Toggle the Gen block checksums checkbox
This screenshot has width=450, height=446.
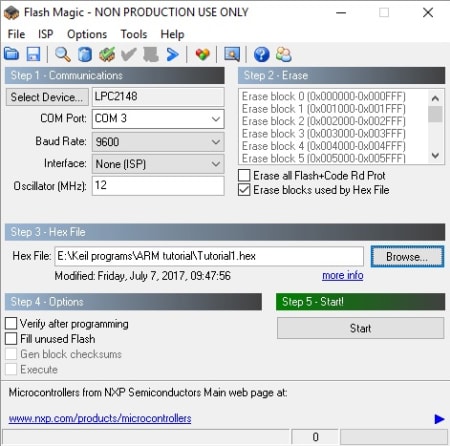tap(11, 354)
